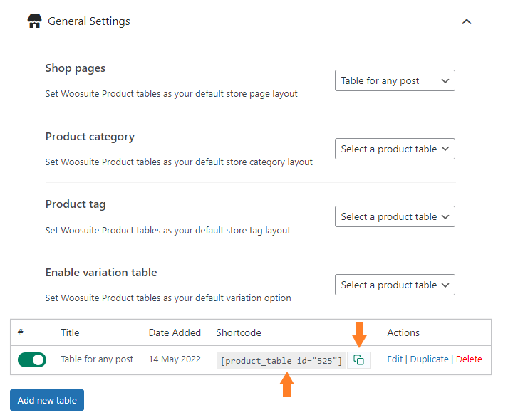
Task: Copy the product_table shortcode to clipboard
Action: [358, 359]
